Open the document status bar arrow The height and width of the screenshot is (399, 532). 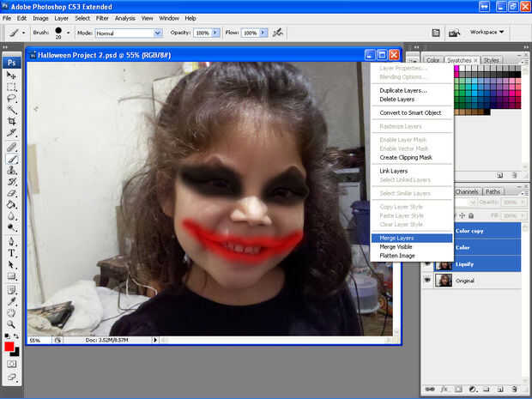[155, 340]
